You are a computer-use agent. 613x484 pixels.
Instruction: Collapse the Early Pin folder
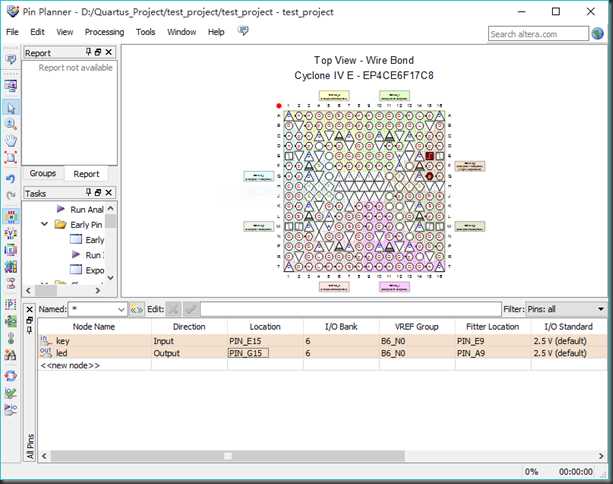pos(44,224)
